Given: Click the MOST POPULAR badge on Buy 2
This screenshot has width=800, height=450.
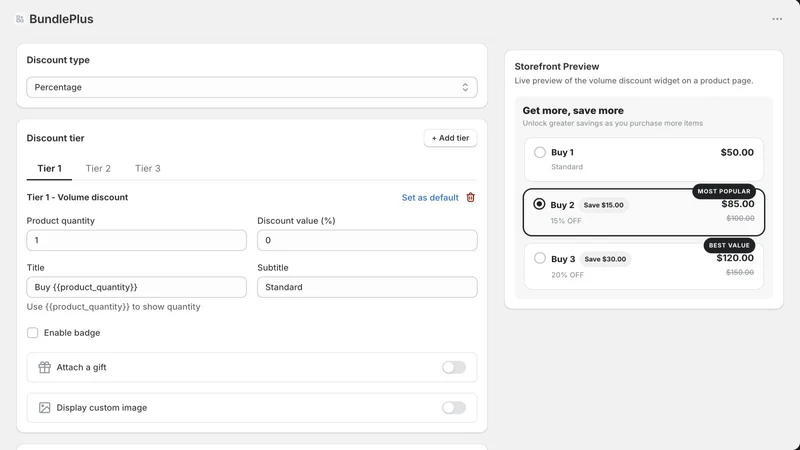Looking at the screenshot, I should pyautogui.click(x=724, y=191).
